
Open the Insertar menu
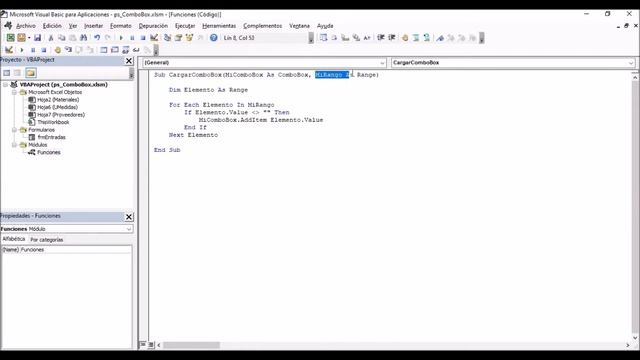coord(93,26)
